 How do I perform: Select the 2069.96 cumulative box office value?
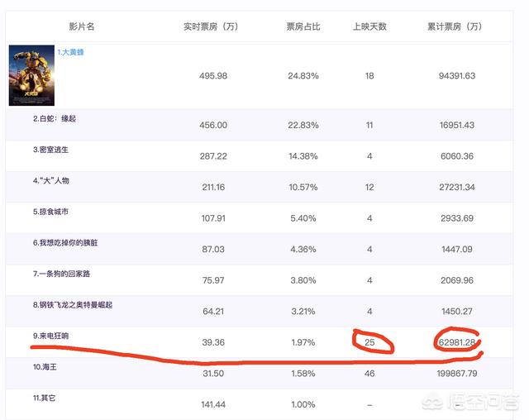(x=457, y=280)
